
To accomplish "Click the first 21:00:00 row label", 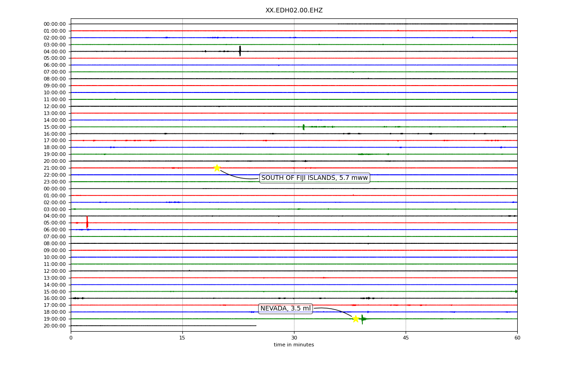I will 55,168.
